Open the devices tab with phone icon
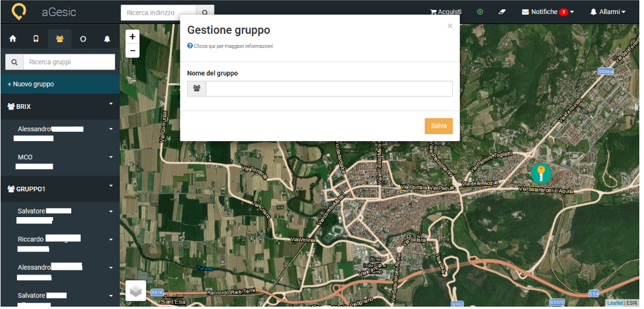Screen dimensions: 644x309 click(36, 39)
